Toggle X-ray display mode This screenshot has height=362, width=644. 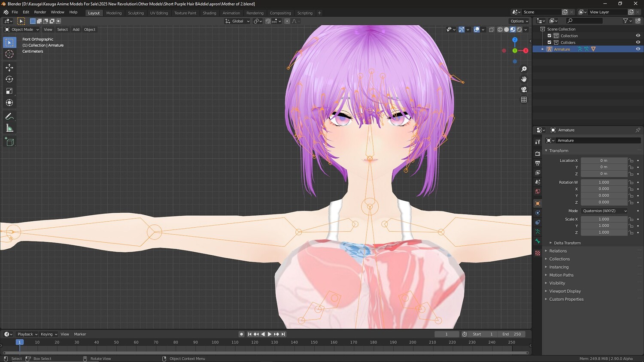point(492,30)
